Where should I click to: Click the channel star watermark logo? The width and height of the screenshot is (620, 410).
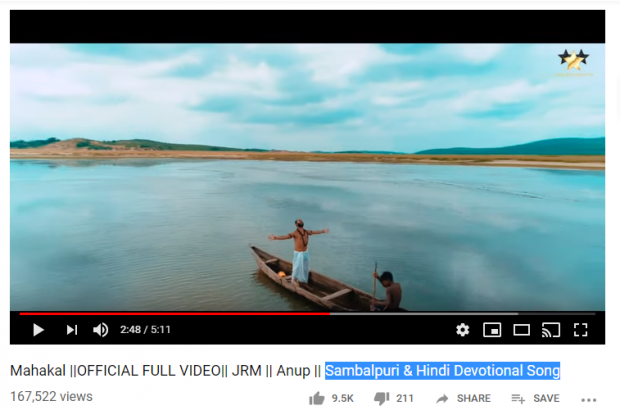point(573,61)
